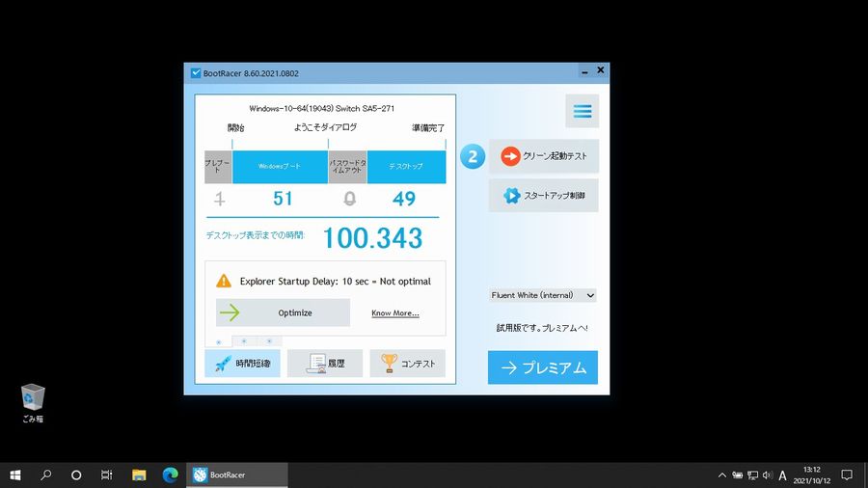868x488 pixels.
Task: Open the Windows Start menu
Action: coord(15,474)
